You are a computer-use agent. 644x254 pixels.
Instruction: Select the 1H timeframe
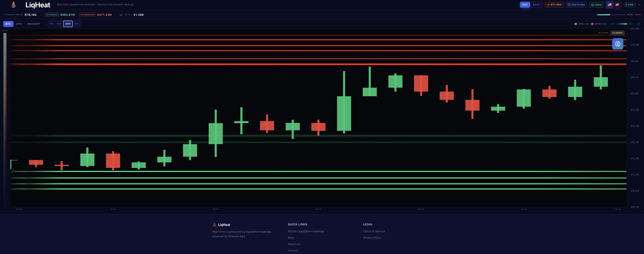point(52,24)
